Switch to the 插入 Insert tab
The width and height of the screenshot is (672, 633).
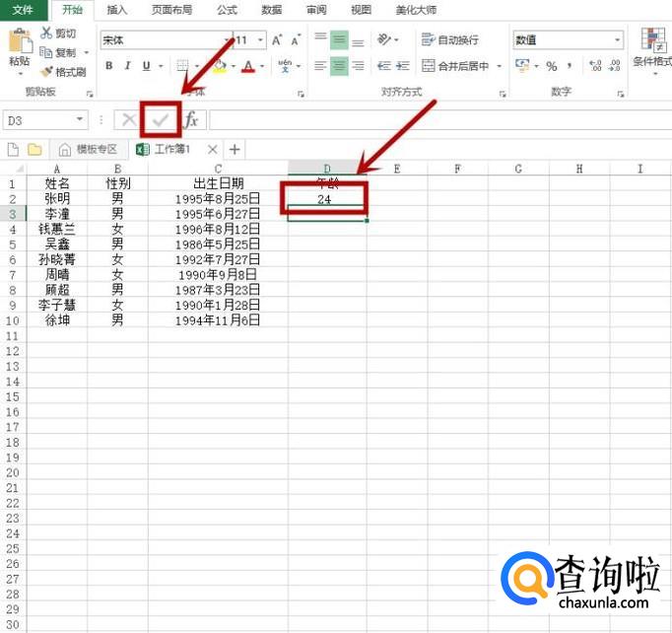[117, 10]
